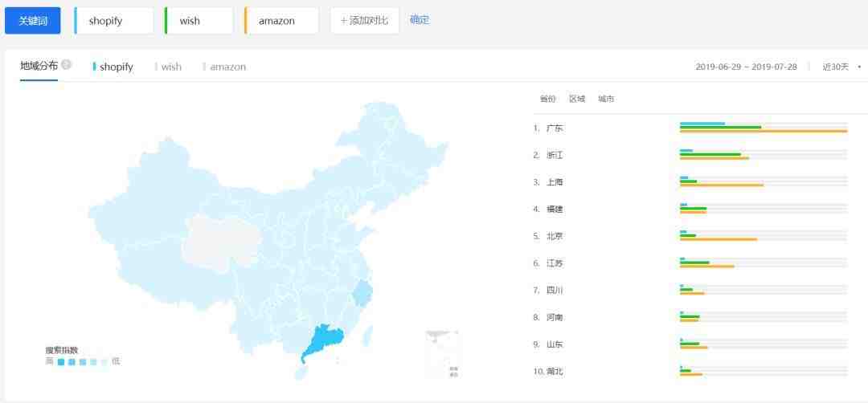Image resolution: width=868 pixels, height=403 pixels.
Task: Open the date range 2019-06-29 ~ 2019-07-28
Action: [746, 67]
